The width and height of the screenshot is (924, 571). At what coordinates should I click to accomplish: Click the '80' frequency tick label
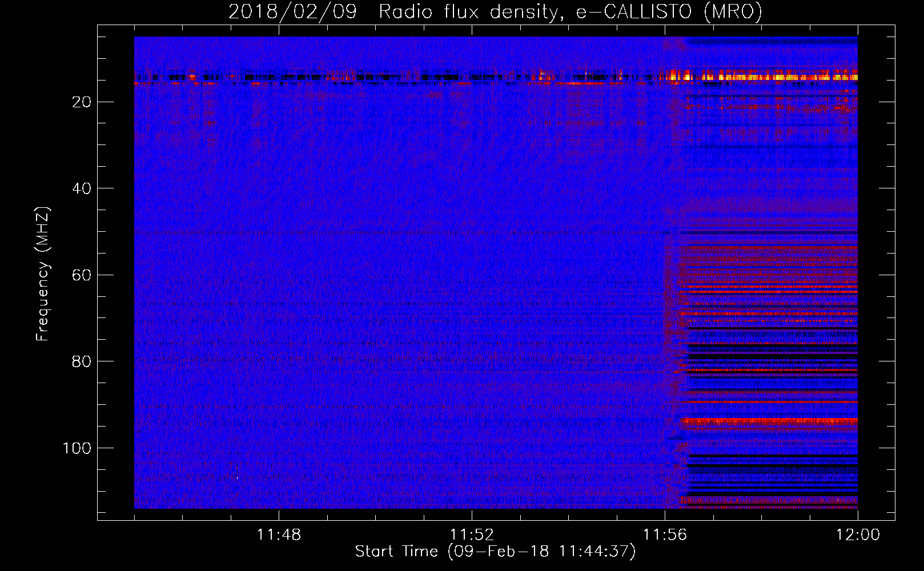pyautogui.click(x=82, y=361)
